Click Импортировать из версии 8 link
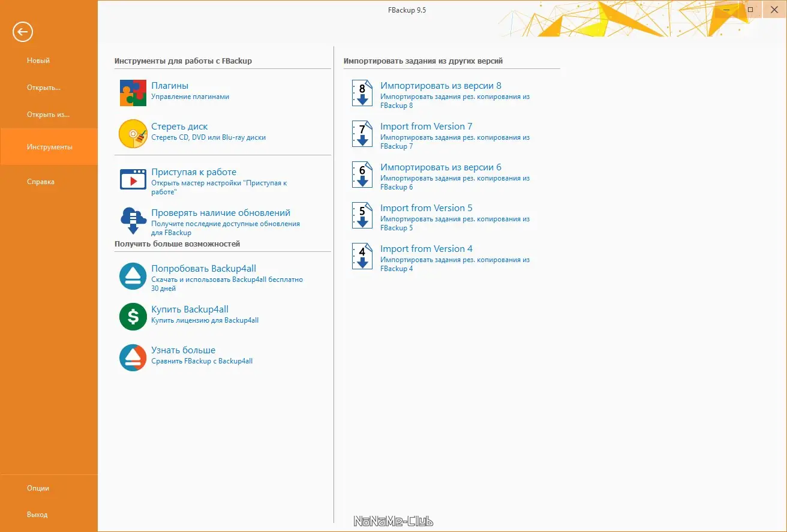This screenshot has width=787, height=532. click(441, 86)
